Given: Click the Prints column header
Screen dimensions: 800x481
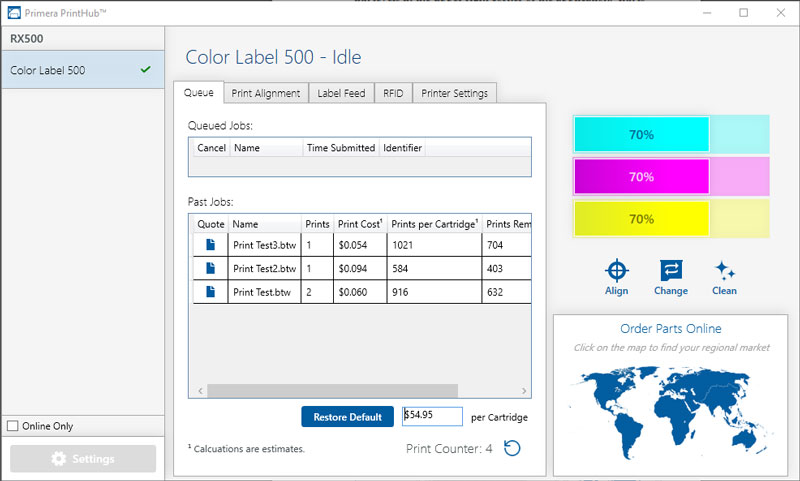Looking at the screenshot, I should 317,224.
